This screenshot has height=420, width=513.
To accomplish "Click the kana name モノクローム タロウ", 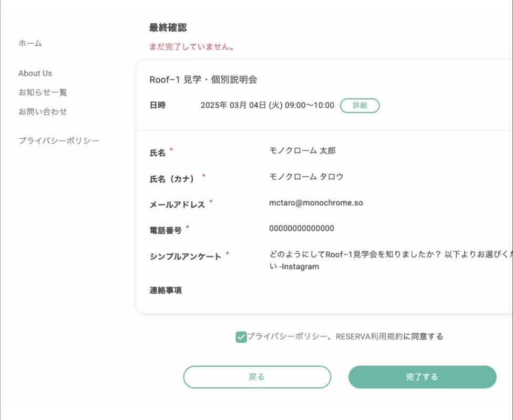I will coord(306,177).
